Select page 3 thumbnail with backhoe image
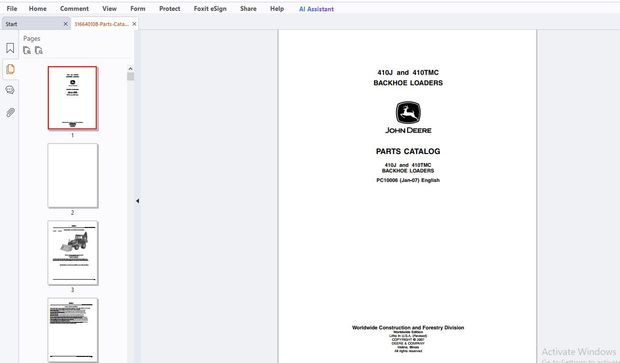Image resolution: width=620 pixels, height=363 pixels. click(x=72, y=253)
